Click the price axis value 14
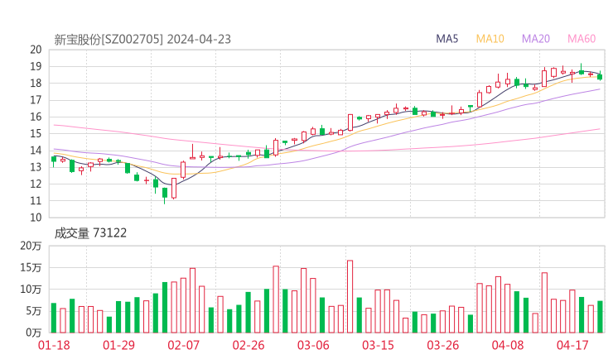613x364 pixels. click(36, 151)
